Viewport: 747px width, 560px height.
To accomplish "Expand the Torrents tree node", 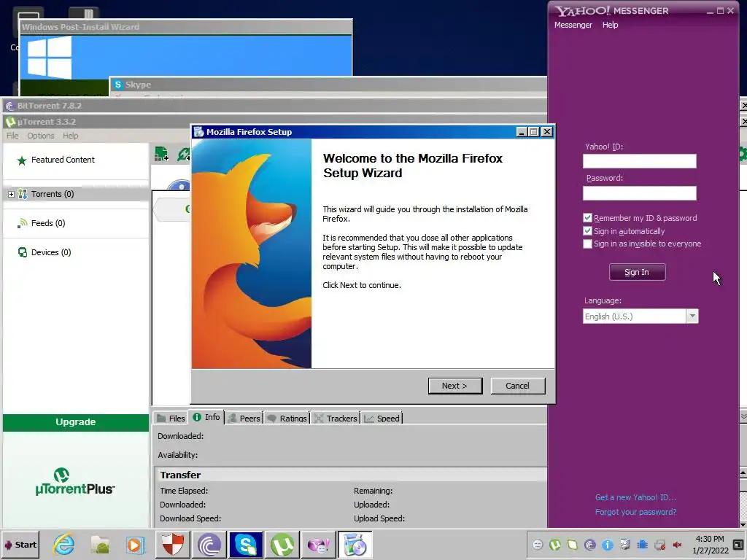I will coord(11,194).
